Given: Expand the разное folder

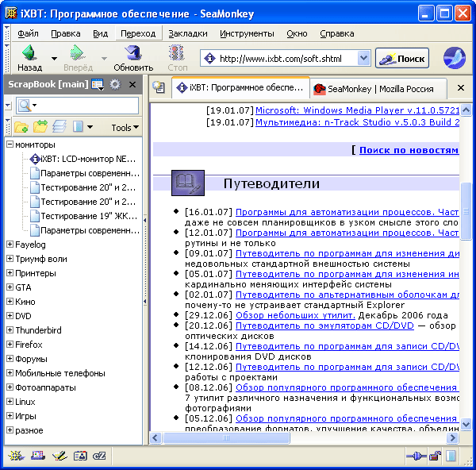Looking at the screenshot, I should click(x=10, y=430).
